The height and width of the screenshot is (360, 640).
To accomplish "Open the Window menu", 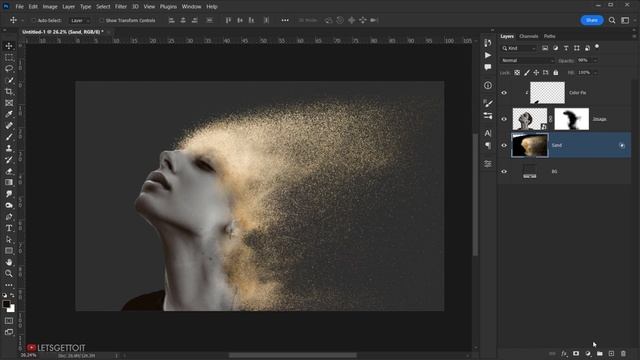I will (191, 7).
